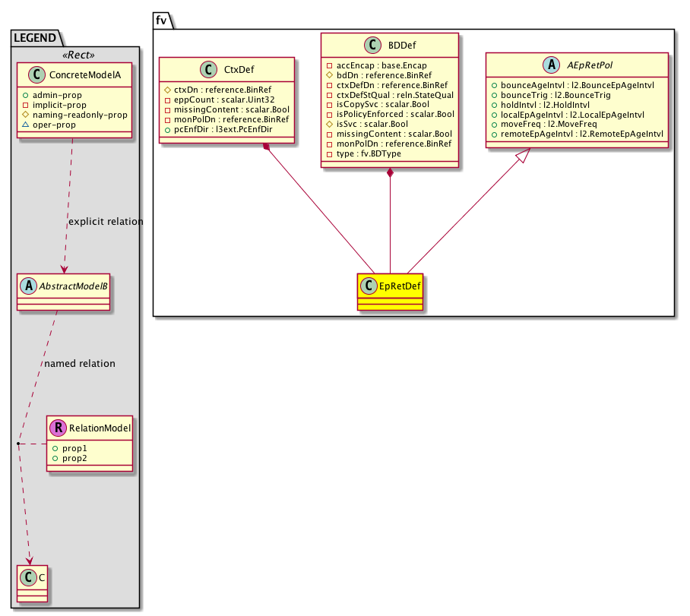Click the C icon in yellow EpRetDef box

370,286
